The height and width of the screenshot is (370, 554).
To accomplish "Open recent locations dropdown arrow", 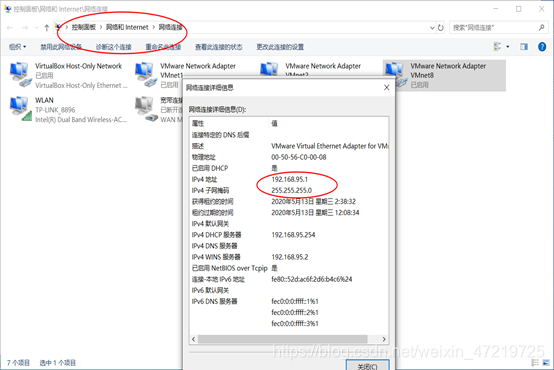I will click(36, 28).
